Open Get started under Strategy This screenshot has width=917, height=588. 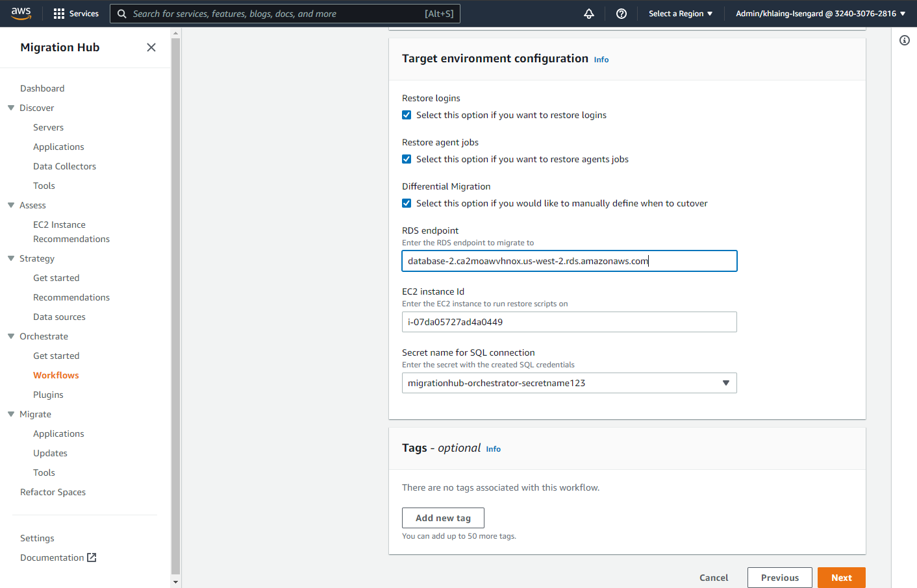pyautogui.click(x=57, y=278)
